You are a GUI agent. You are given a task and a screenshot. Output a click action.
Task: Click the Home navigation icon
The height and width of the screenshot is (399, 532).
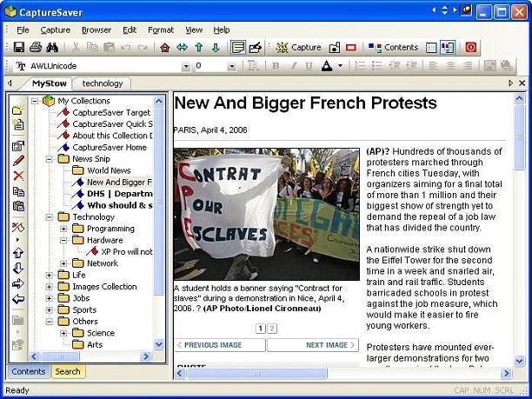pos(165,48)
